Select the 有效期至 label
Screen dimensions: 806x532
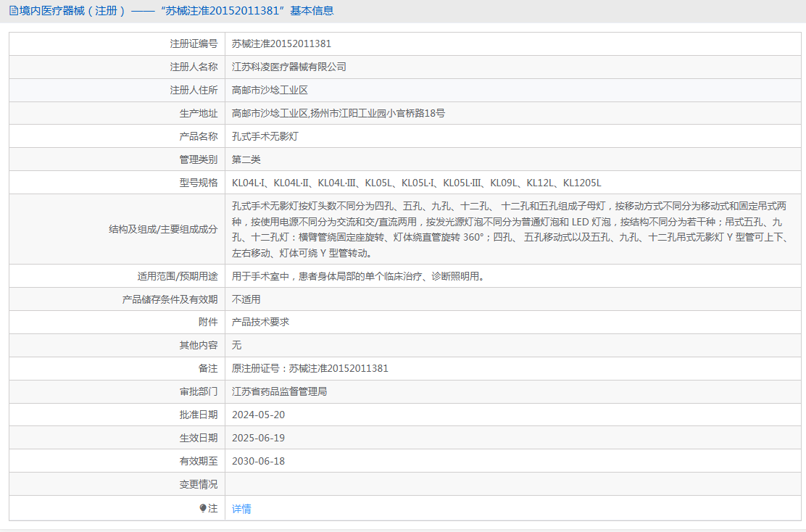click(199, 460)
